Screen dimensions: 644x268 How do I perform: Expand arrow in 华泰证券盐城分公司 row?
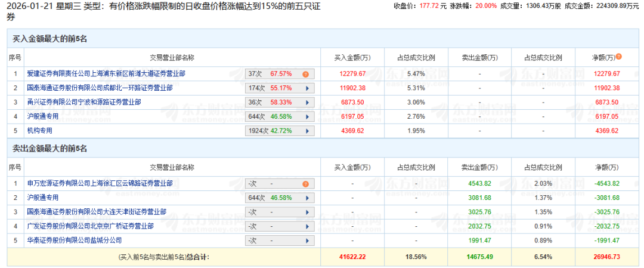[x=306, y=241]
